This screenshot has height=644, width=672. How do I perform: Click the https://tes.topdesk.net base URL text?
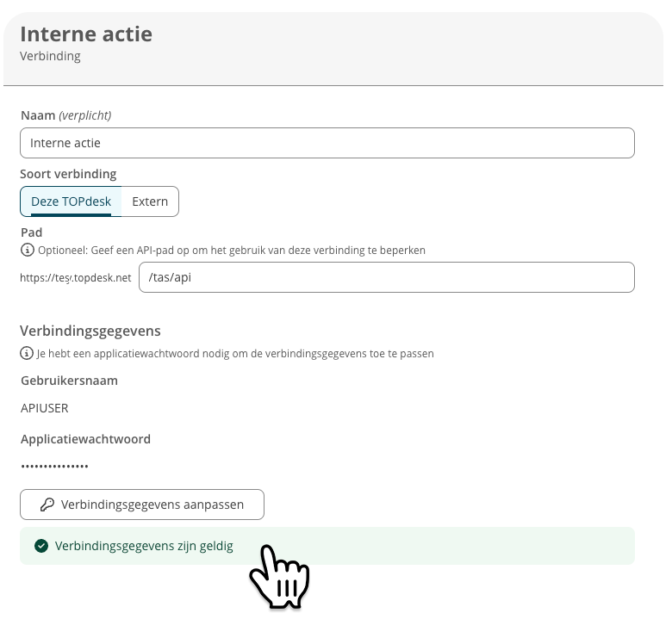coord(76,278)
